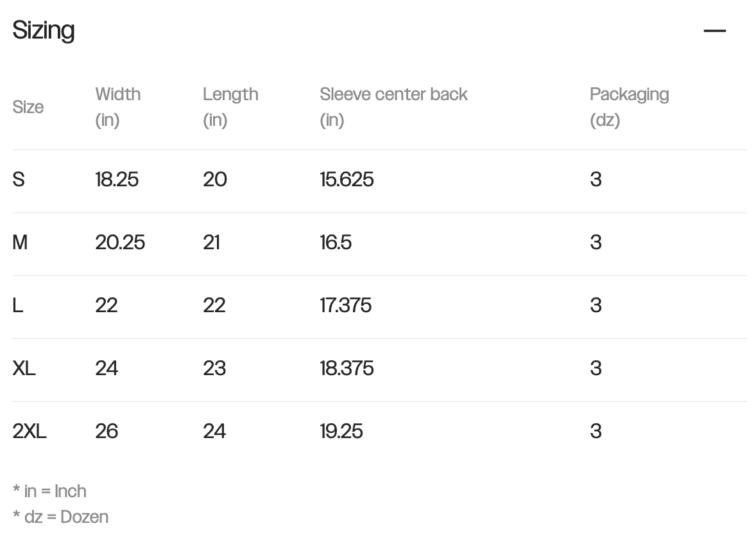
Task: Click the Sizing heading
Action: pyautogui.click(x=44, y=30)
